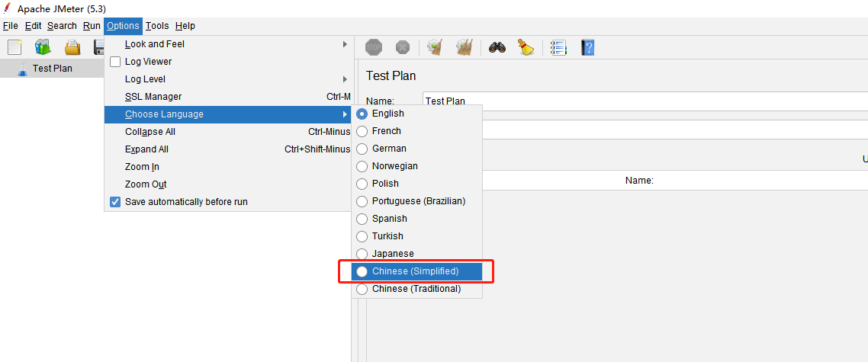Image resolution: width=868 pixels, height=362 pixels.
Task: Open the Function Helper list icon
Action: [x=558, y=47]
